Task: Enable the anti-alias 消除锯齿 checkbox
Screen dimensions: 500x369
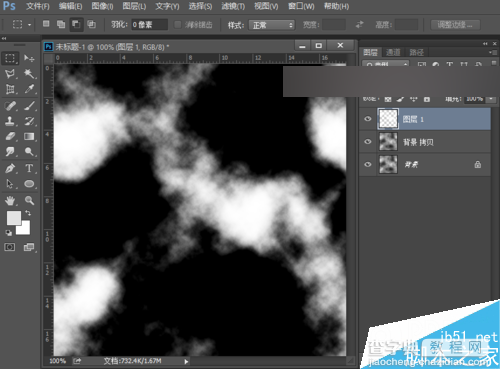Action: pos(178,25)
